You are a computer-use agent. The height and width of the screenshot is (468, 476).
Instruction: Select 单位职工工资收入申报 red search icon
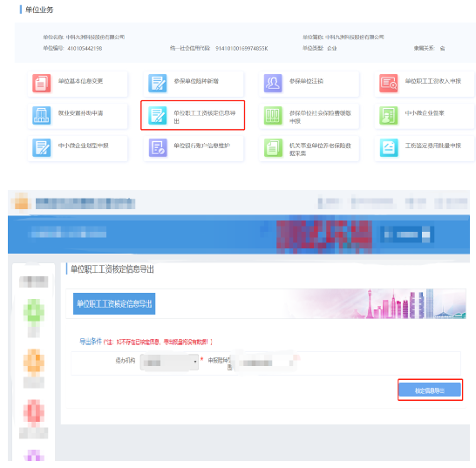389,83
